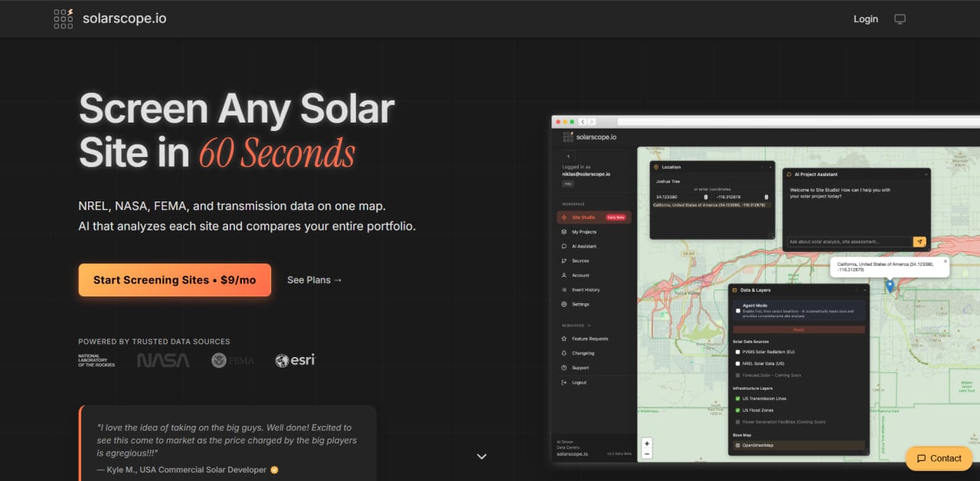Screen dimensions: 980x481
Task: Open the See Plans link
Action: (315, 280)
